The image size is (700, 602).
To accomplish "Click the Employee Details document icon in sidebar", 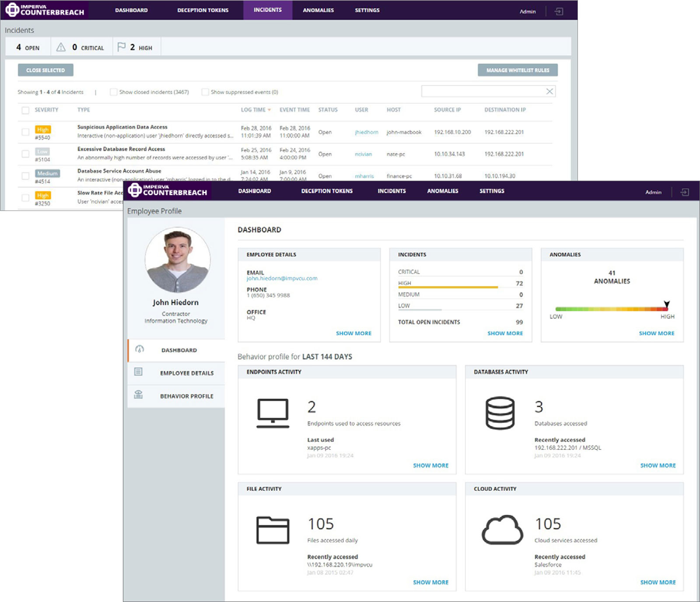I will click(138, 372).
